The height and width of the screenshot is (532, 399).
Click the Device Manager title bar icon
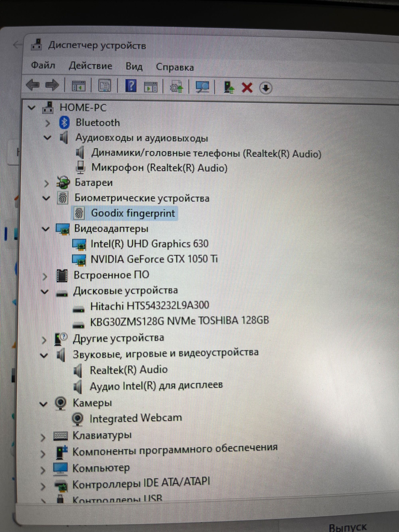coord(37,45)
